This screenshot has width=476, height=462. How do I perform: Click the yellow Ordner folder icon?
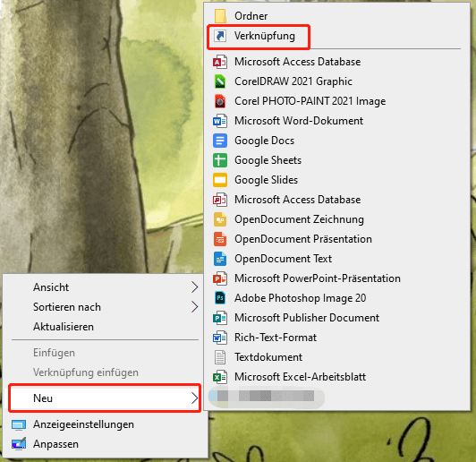point(220,16)
